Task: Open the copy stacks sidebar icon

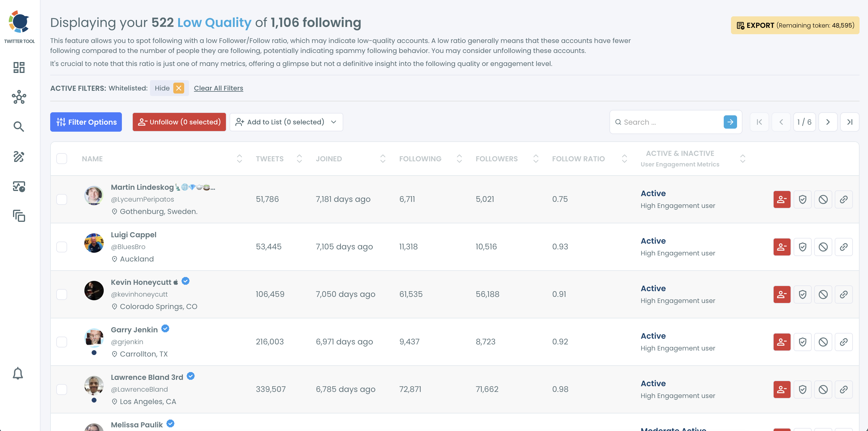Action: pos(19,216)
